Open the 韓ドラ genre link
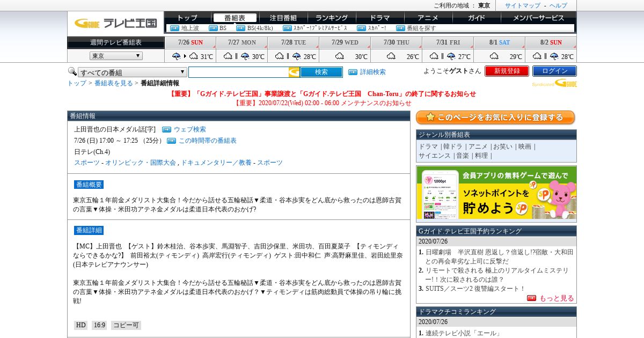The width and height of the screenshot is (644, 338). point(453,146)
